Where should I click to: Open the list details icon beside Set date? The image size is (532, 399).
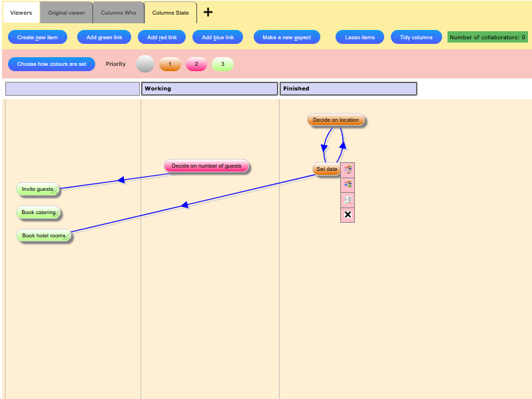click(x=348, y=199)
